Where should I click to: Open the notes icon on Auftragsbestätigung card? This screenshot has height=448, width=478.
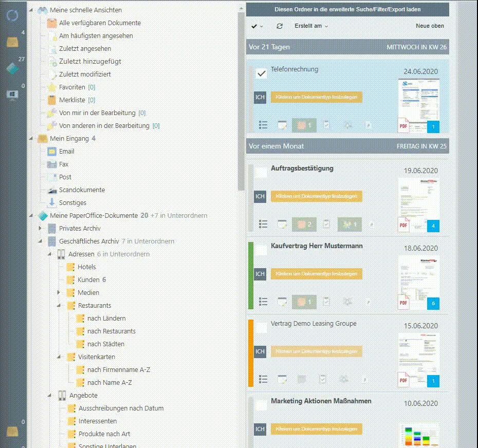click(x=282, y=225)
